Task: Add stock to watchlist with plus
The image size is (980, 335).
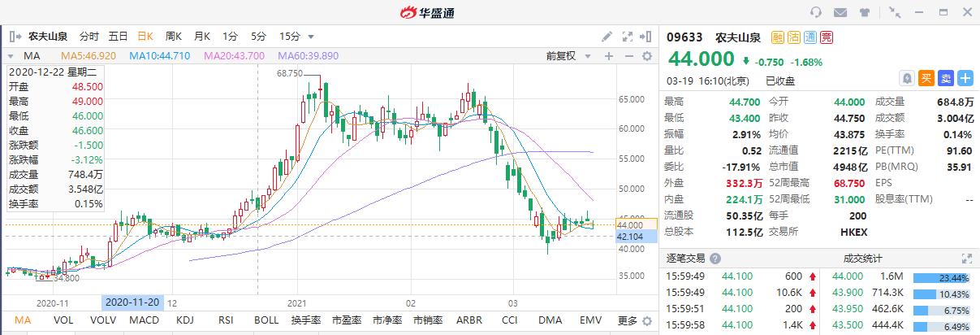Action: click(x=965, y=78)
